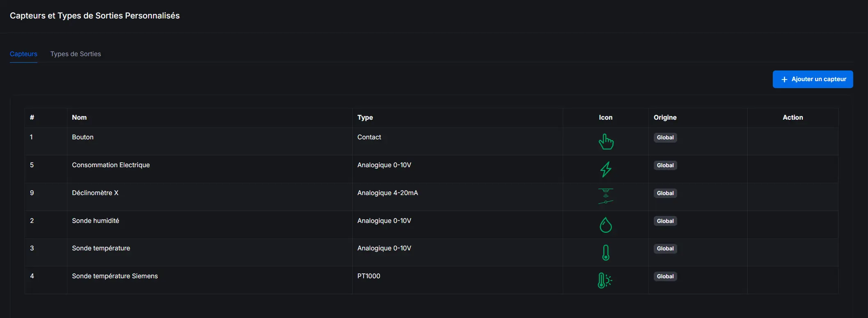The image size is (868, 318).
Task: Click the Global badge in the Bouton row
Action: [665, 138]
